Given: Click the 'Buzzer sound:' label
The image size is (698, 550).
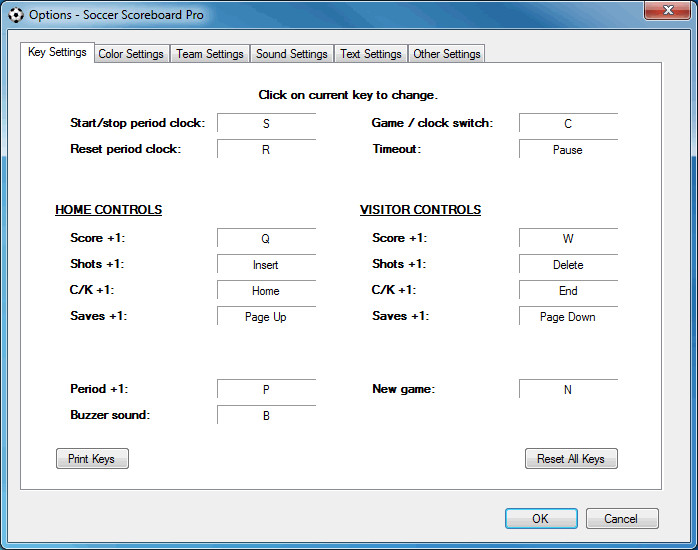Looking at the screenshot, I should click(x=110, y=415).
